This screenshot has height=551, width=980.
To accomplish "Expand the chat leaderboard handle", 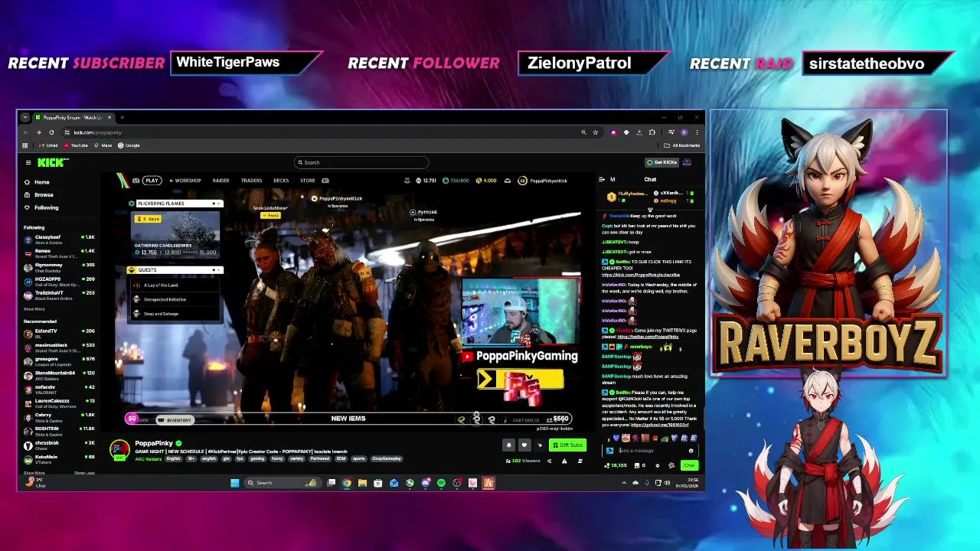I will click(x=650, y=209).
